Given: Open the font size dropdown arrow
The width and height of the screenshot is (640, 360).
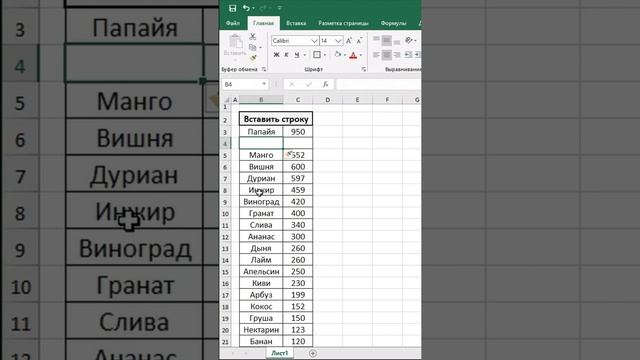Looking at the screenshot, I should 338,41.
